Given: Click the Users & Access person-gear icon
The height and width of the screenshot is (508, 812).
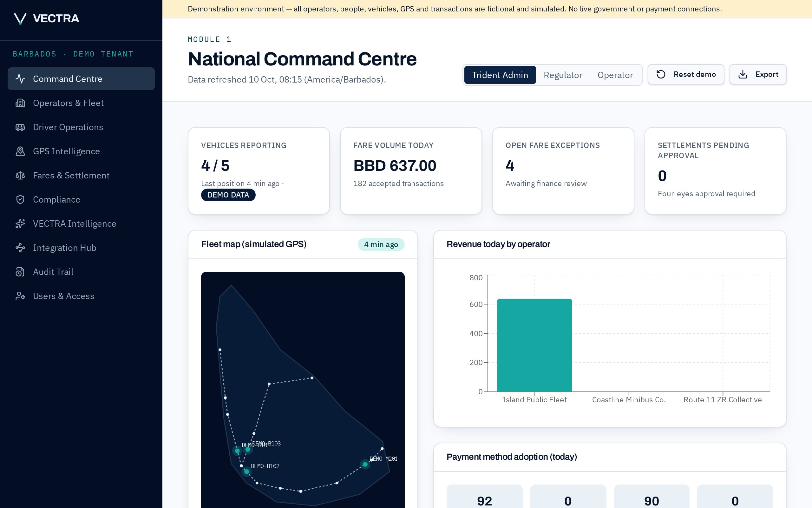Looking at the screenshot, I should coord(21,296).
